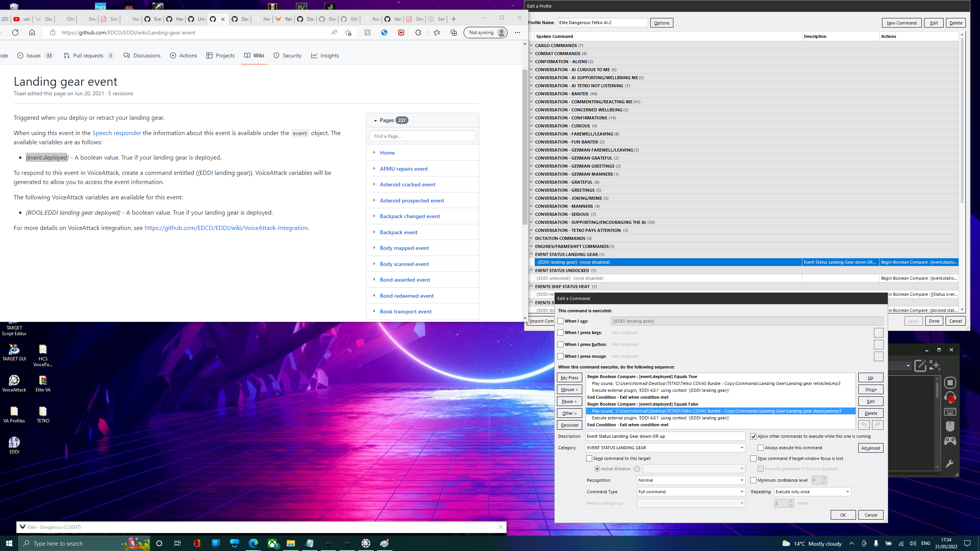This screenshot has width=980, height=551.
Task: Open the EDDI desktop shortcut
Action: coord(14,445)
